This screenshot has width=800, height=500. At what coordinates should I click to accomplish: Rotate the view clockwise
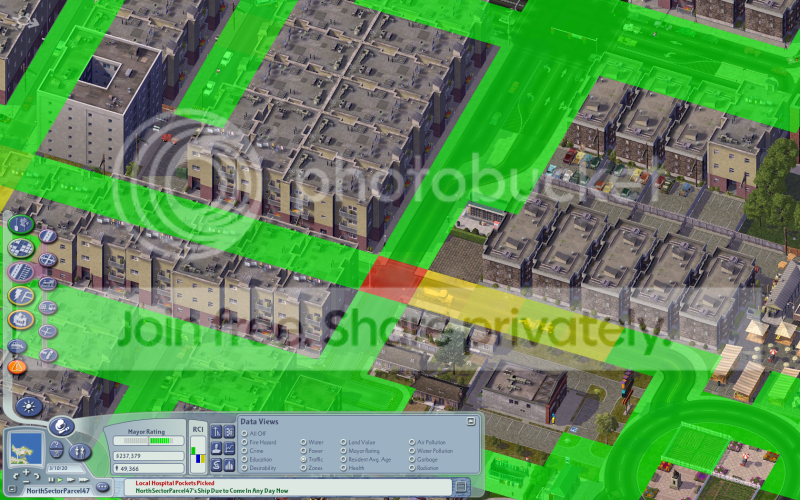pyautogui.click(x=37, y=477)
